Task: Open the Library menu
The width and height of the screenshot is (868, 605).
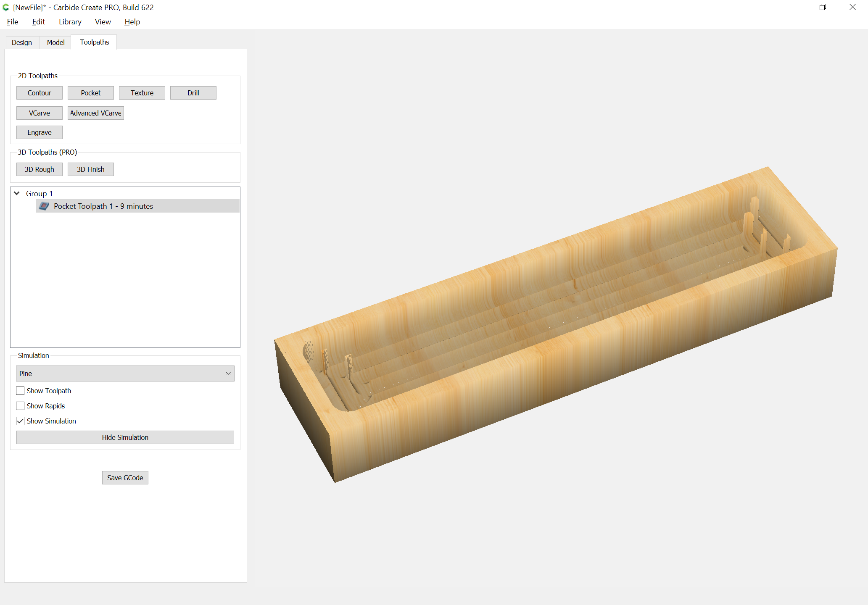Action: [70, 22]
